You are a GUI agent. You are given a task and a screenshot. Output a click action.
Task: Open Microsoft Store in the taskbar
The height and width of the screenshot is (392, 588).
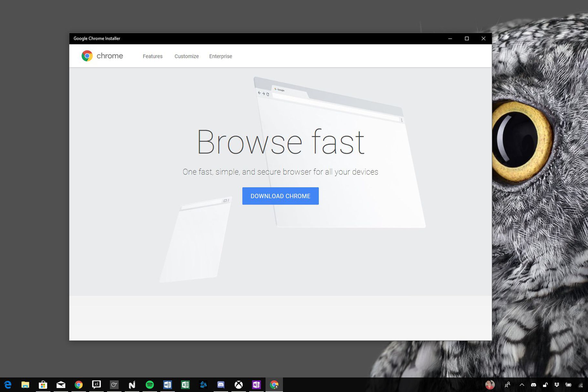pos(43,385)
